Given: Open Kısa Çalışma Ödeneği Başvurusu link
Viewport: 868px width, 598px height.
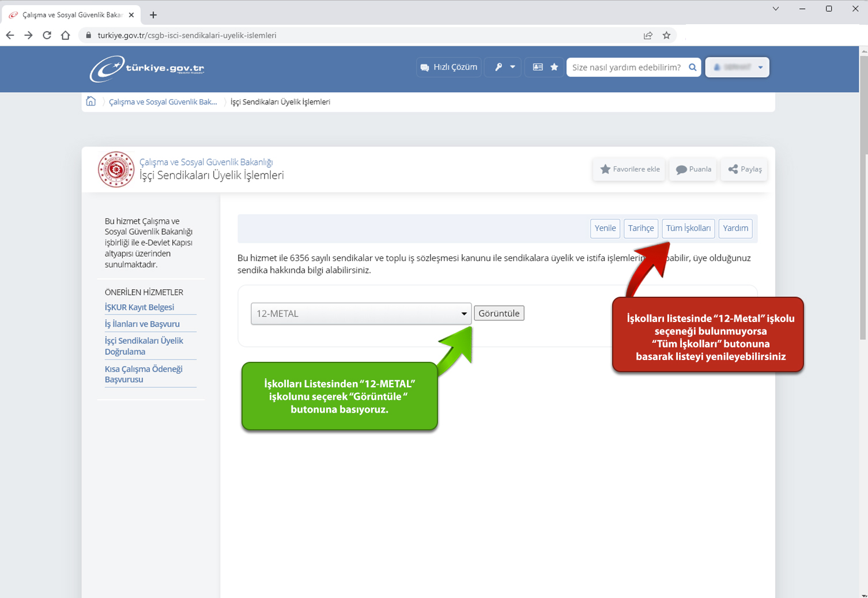Looking at the screenshot, I should point(144,374).
